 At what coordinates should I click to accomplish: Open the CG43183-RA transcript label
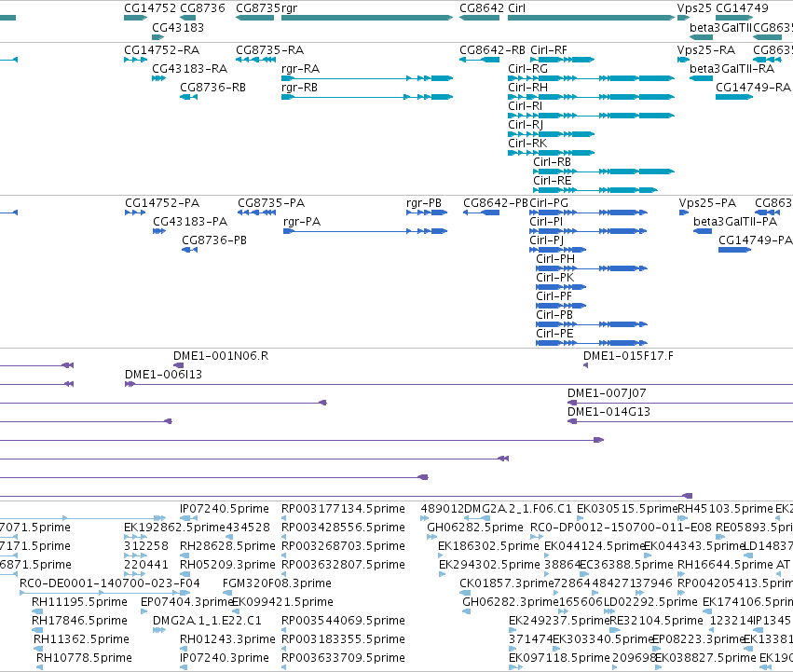coord(190,69)
